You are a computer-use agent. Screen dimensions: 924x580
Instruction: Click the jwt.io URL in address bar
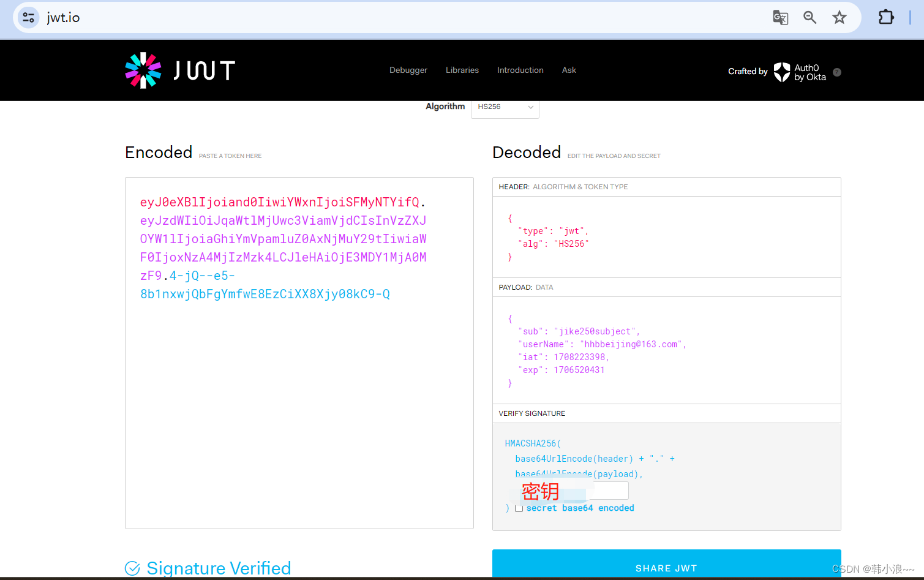[63, 18]
